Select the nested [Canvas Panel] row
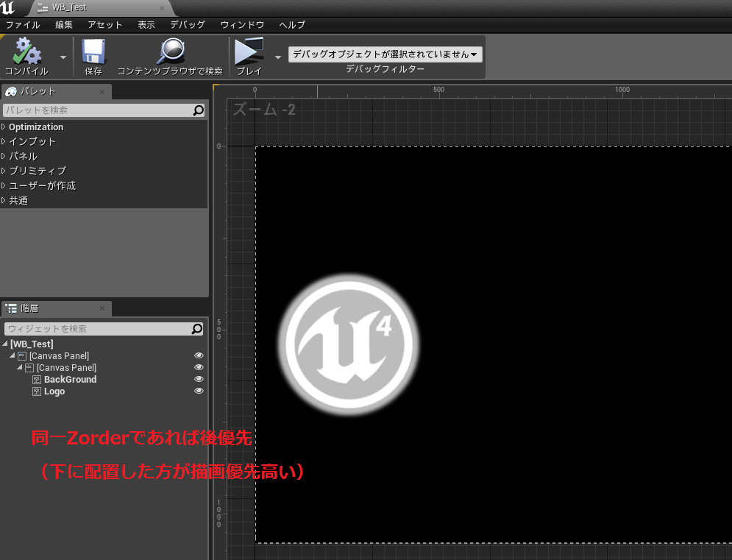 [104, 368]
